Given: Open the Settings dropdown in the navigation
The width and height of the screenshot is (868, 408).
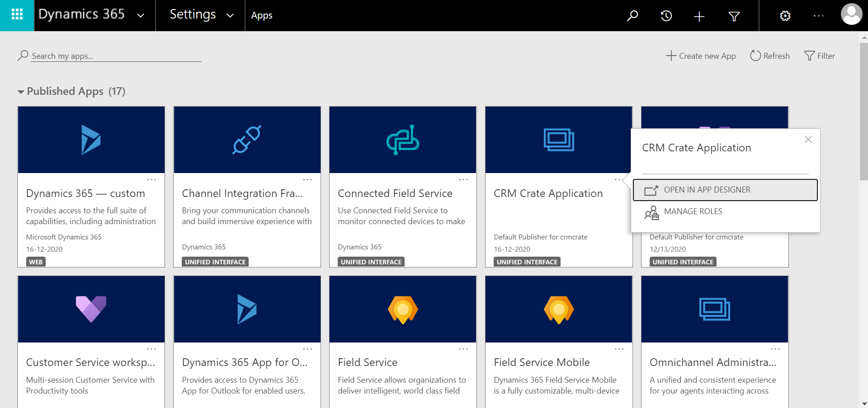Looking at the screenshot, I should coord(230,15).
